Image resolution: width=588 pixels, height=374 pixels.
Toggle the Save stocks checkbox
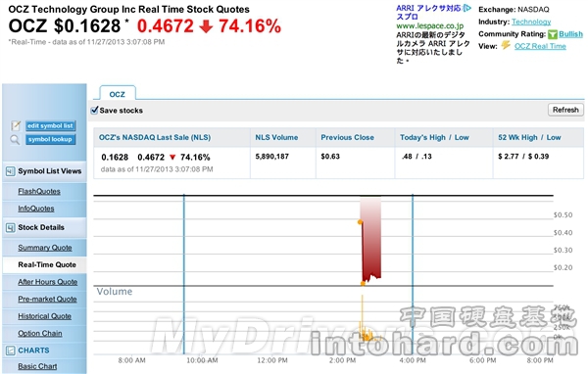[94, 111]
